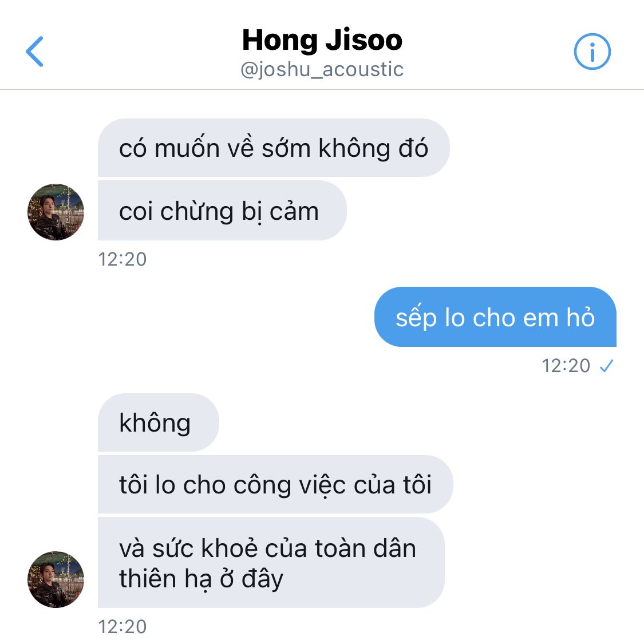Open lower Hong Jisoo profile avatar

[x=56, y=579]
